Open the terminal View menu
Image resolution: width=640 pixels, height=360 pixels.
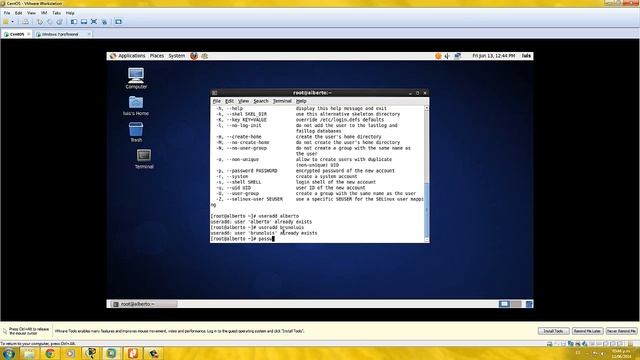243,101
